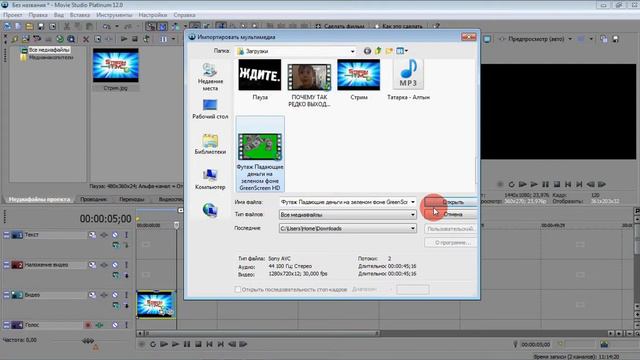This screenshot has width=640, height=360.
Task: Check Открыть последовательность стоп-кадров checkbox
Action: [x=238, y=289]
